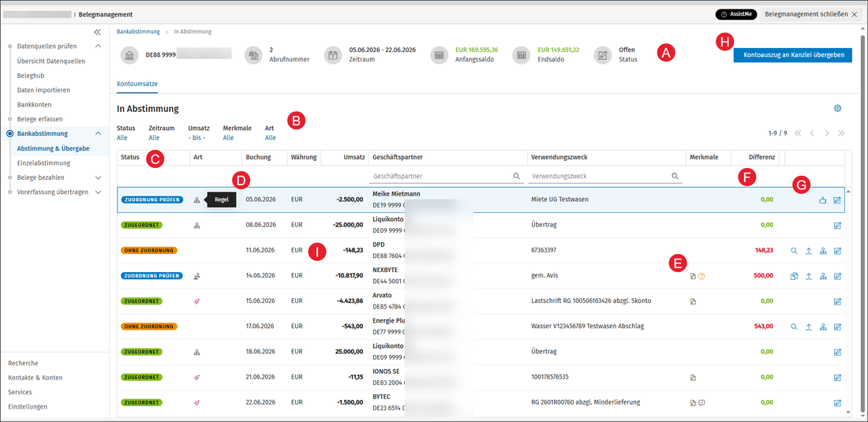Click the question-mark feature icon in NEXBYTE row
The height and width of the screenshot is (422, 868).
pyautogui.click(x=702, y=276)
